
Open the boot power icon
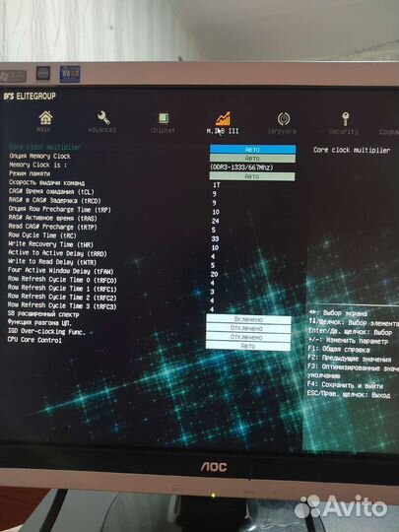[x=284, y=119]
